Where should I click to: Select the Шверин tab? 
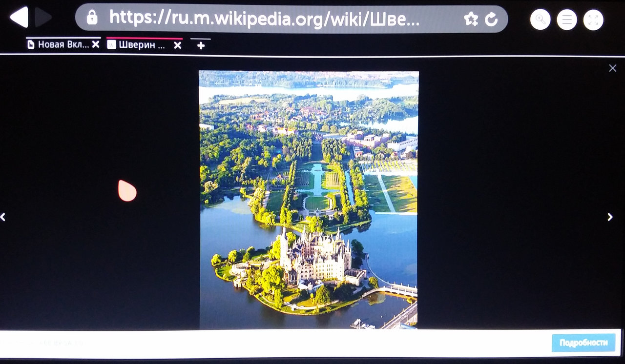(x=138, y=45)
